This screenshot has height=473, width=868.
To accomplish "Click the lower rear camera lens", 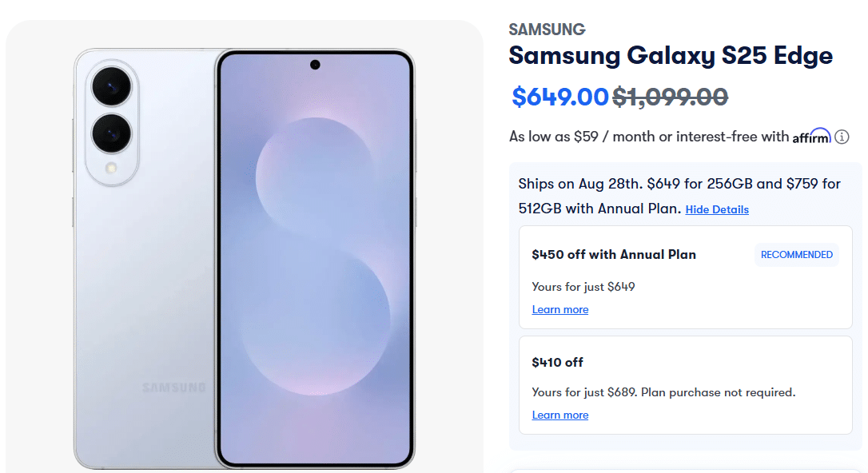I will pyautogui.click(x=110, y=133).
